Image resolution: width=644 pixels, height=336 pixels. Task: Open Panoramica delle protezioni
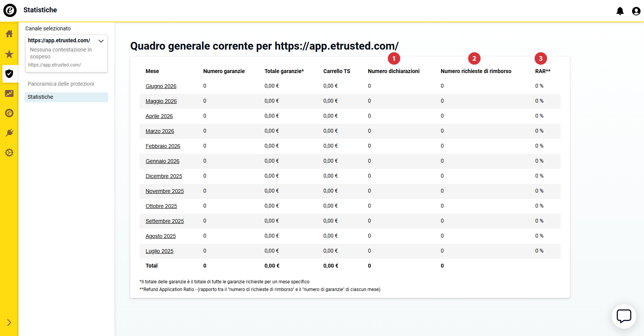(x=61, y=84)
